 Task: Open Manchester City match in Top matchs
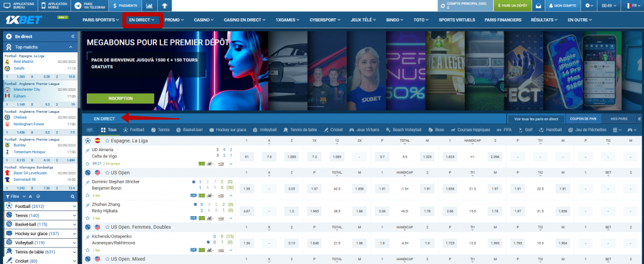pos(40,93)
